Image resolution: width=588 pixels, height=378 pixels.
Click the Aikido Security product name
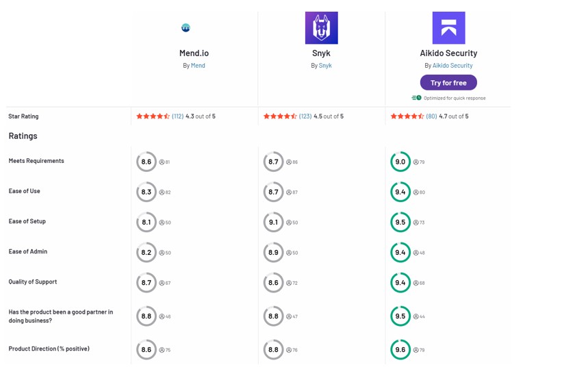(x=448, y=53)
